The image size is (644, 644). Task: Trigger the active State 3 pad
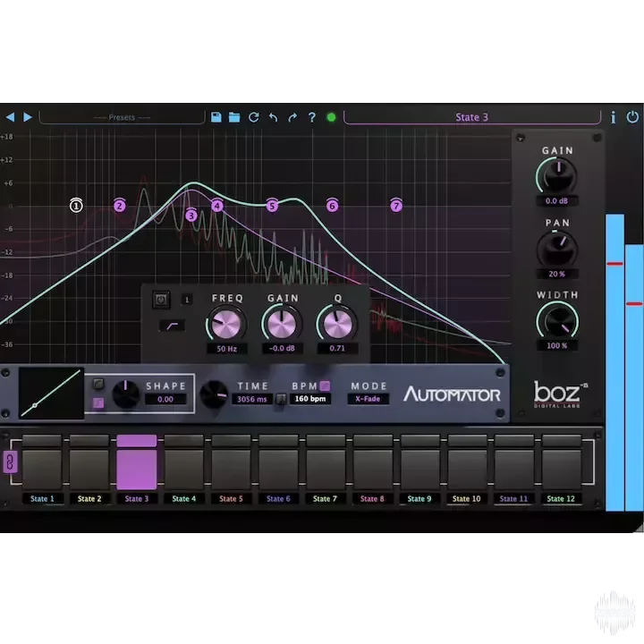tap(137, 470)
